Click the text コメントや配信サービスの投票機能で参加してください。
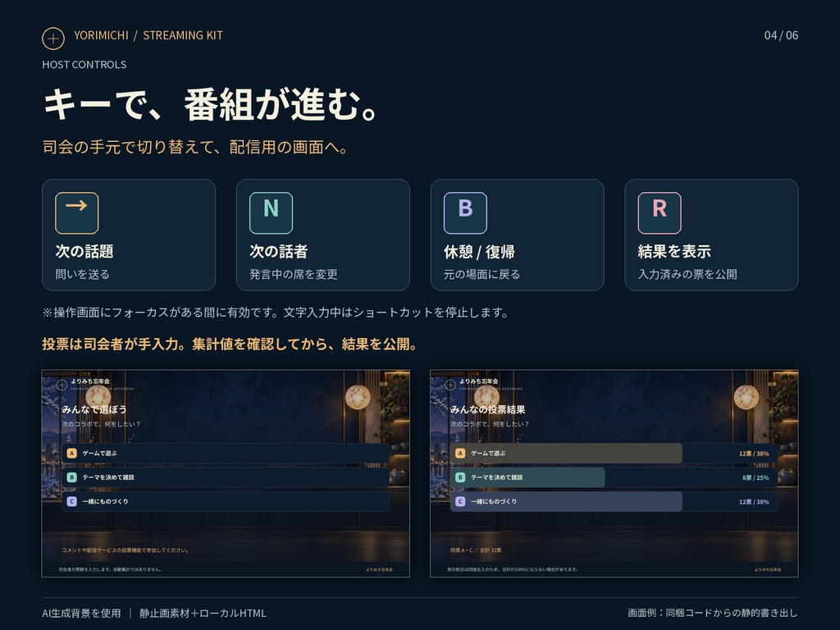840x630 pixels. pyautogui.click(x=126, y=550)
